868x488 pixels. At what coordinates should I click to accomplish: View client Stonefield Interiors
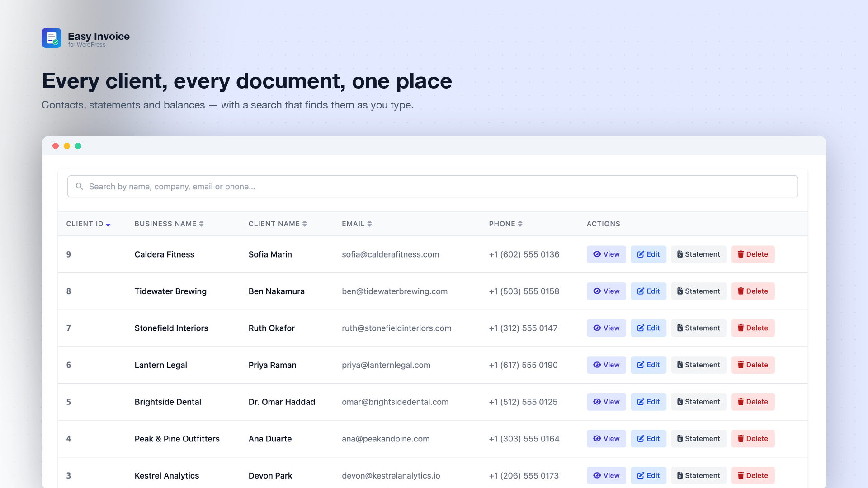(x=606, y=328)
